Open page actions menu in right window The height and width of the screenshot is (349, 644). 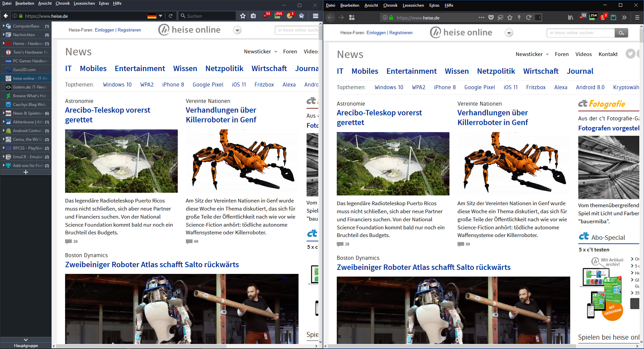click(x=482, y=17)
